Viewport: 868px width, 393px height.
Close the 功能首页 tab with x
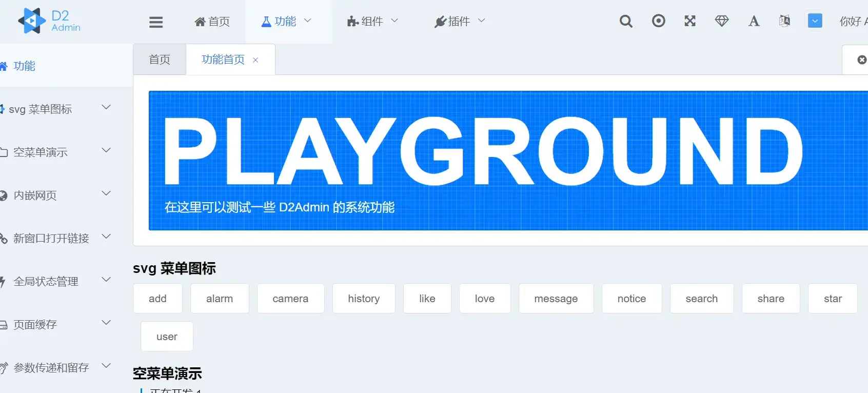pyautogui.click(x=255, y=60)
